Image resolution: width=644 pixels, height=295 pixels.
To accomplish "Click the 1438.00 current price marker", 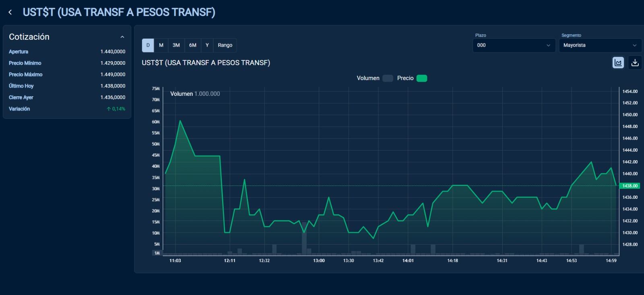I will [x=630, y=186].
